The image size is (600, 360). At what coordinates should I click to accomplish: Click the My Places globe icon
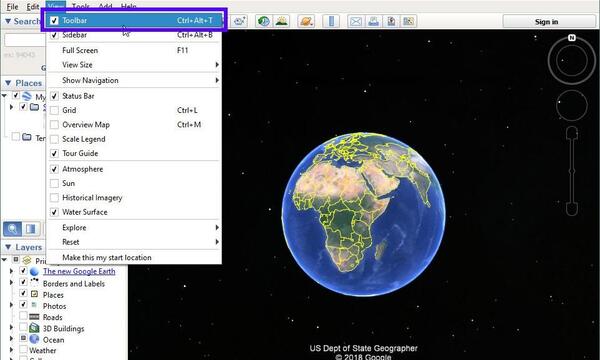click(27, 96)
